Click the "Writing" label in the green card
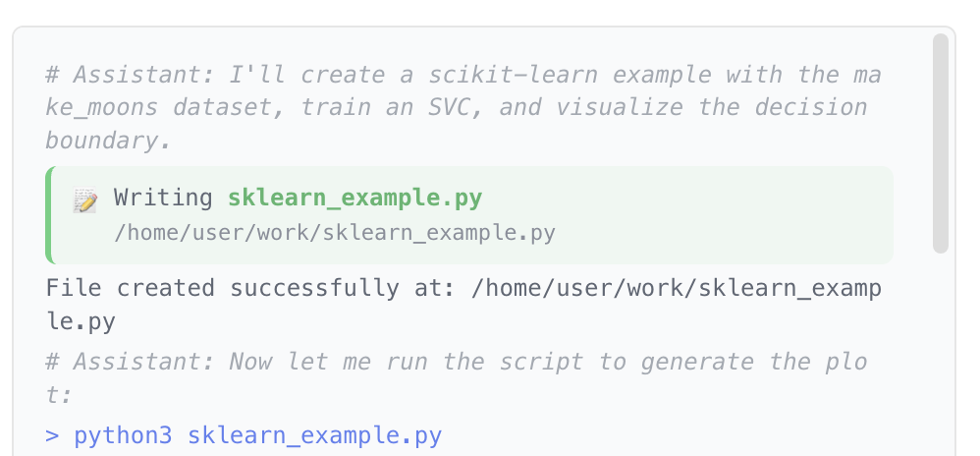The width and height of the screenshot is (980, 456). (x=163, y=199)
